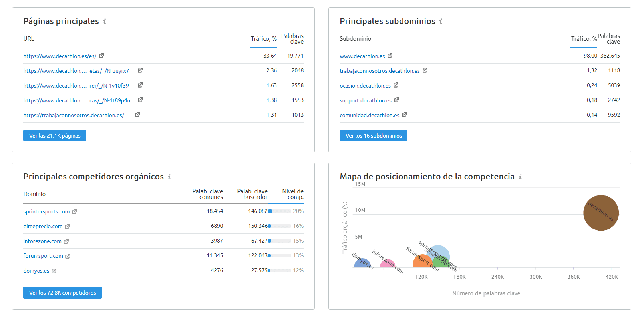Sort competitors by Nivel de comp. header

293,194
